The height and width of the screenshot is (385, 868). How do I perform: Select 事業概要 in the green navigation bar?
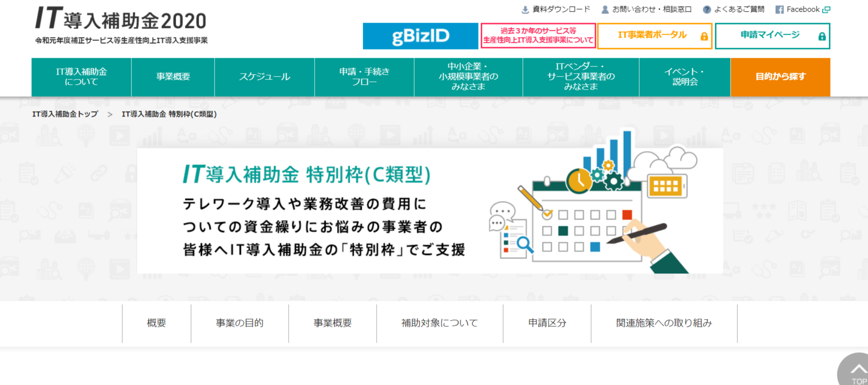pos(173,77)
